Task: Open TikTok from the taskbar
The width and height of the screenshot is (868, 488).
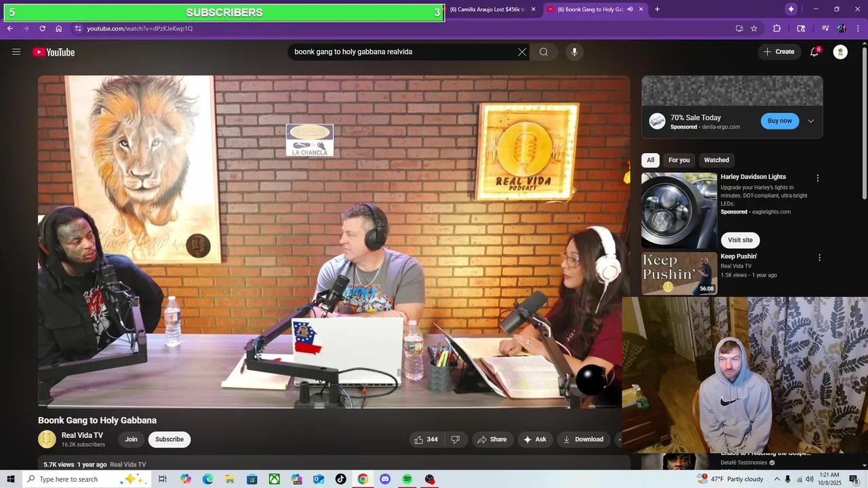Action: click(340, 479)
